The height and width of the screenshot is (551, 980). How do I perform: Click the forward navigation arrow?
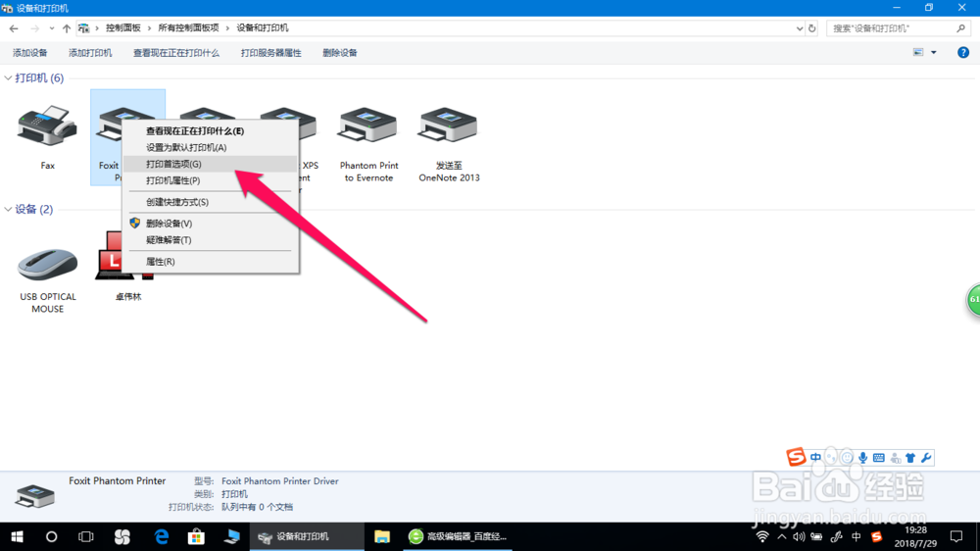tap(34, 28)
